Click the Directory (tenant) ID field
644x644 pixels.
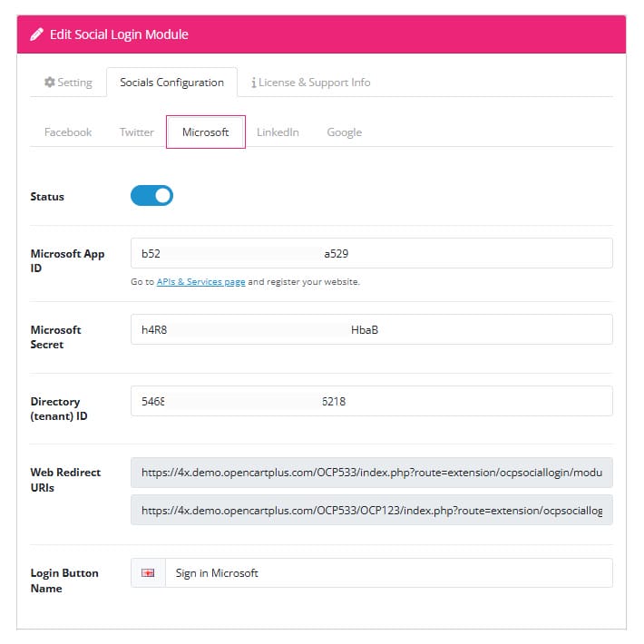click(372, 401)
